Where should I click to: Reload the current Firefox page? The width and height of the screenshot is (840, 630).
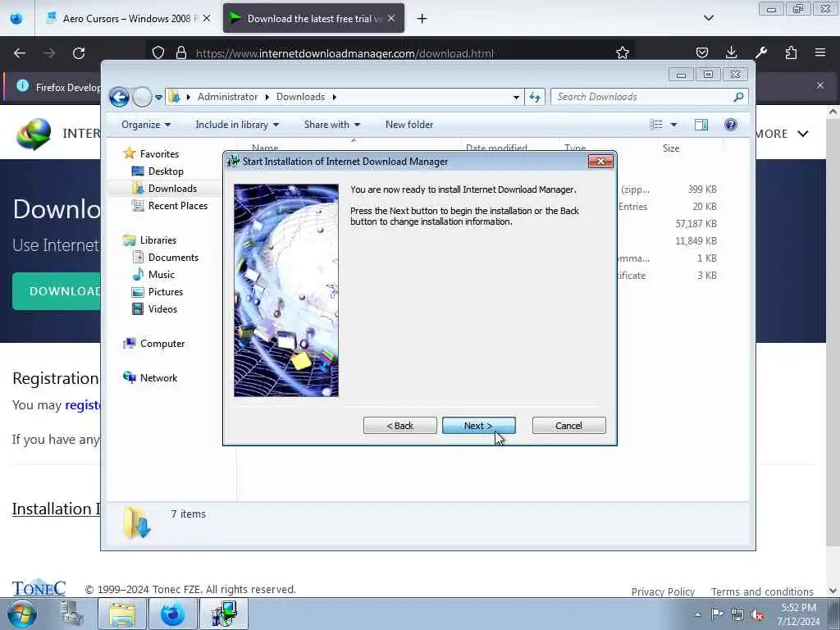79,53
